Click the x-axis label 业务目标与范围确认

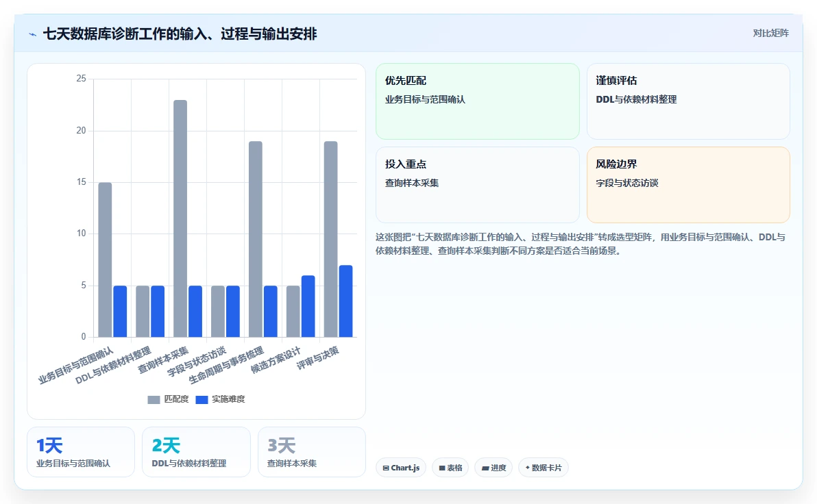76,366
